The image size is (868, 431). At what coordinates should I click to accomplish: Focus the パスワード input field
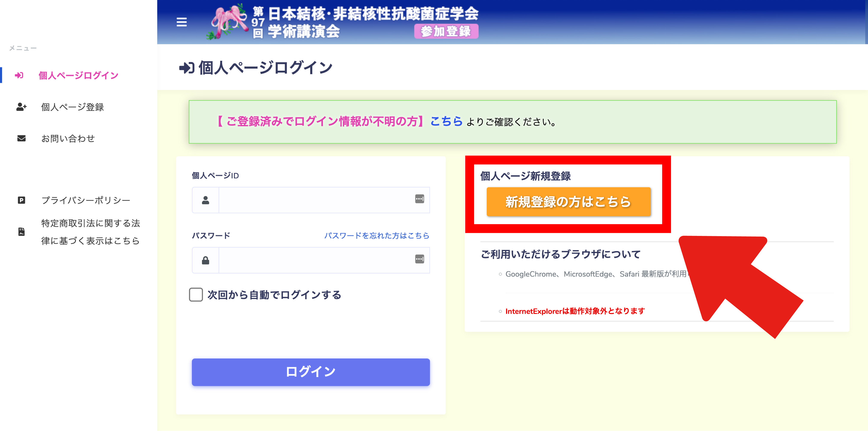[324, 260]
